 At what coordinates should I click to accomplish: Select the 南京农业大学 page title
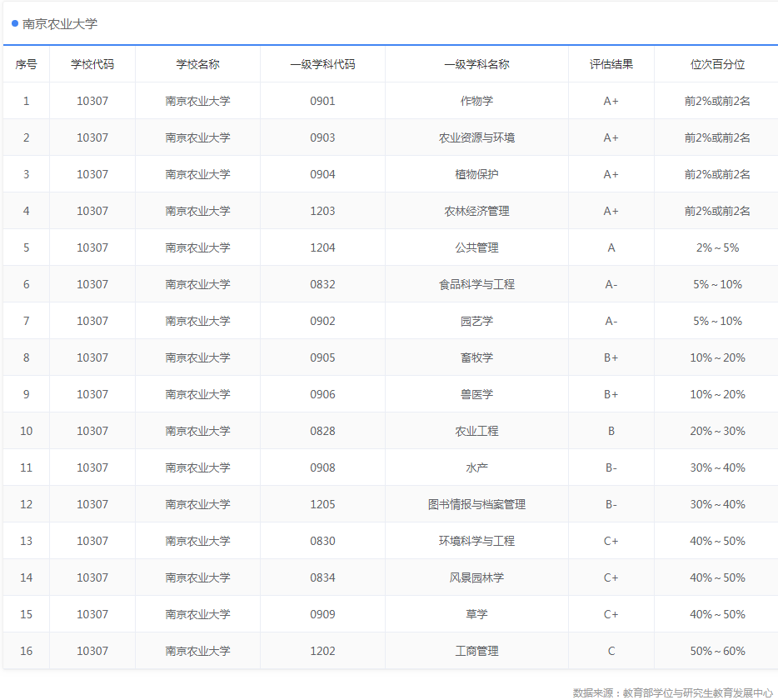pos(53,25)
